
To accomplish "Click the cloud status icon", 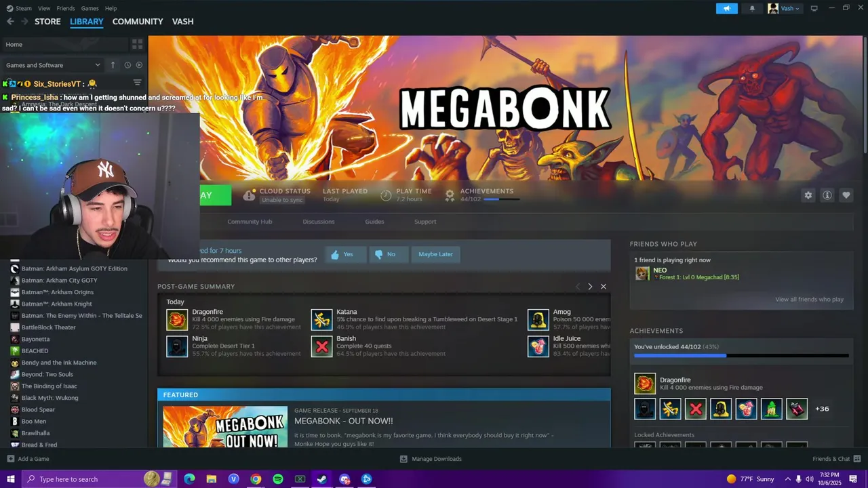I will coord(250,195).
